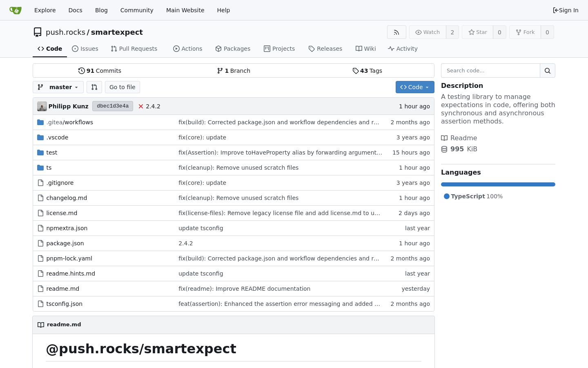Click the readme.md book icon header

tap(41, 325)
